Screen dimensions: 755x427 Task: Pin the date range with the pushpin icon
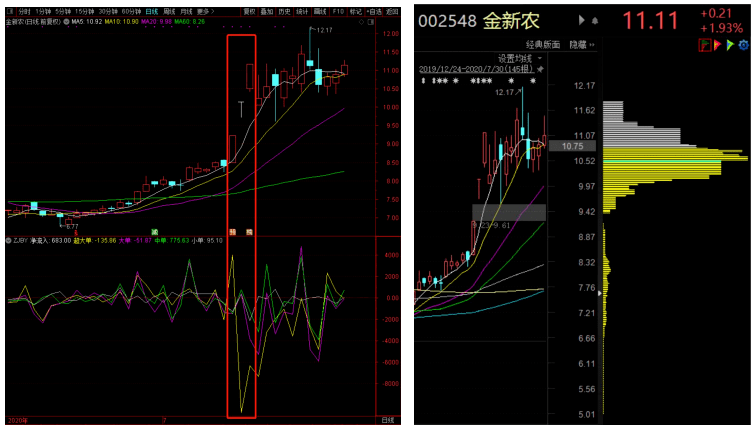[x=540, y=69]
